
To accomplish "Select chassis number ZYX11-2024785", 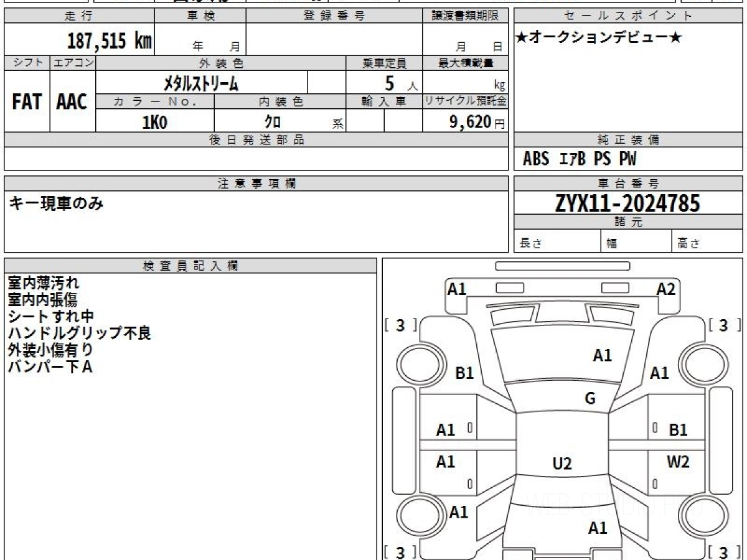I will 628,203.
